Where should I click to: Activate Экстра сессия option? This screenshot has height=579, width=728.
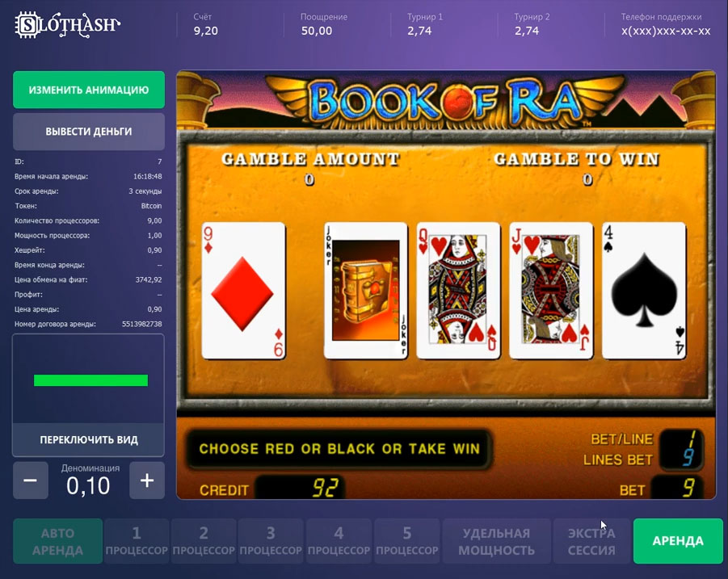coord(591,541)
